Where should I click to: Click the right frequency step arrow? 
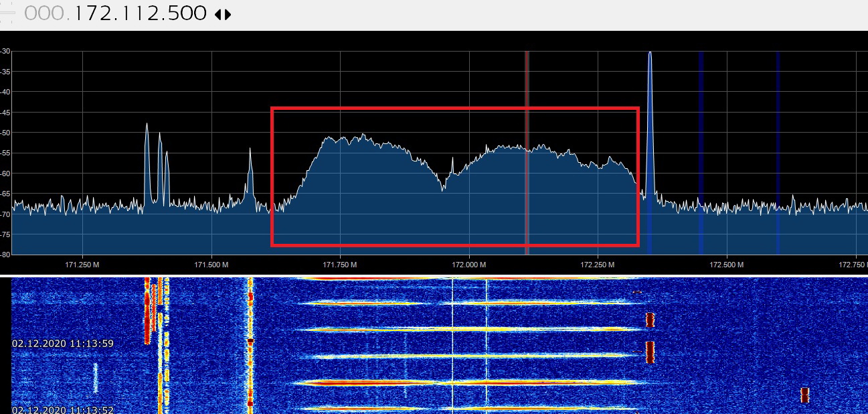click(x=228, y=14)
